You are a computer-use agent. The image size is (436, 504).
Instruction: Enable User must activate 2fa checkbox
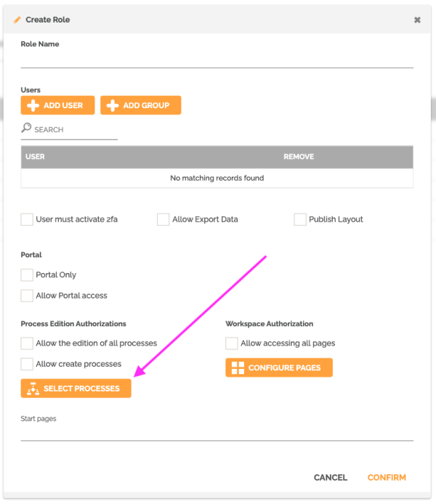tap(27, 219)
